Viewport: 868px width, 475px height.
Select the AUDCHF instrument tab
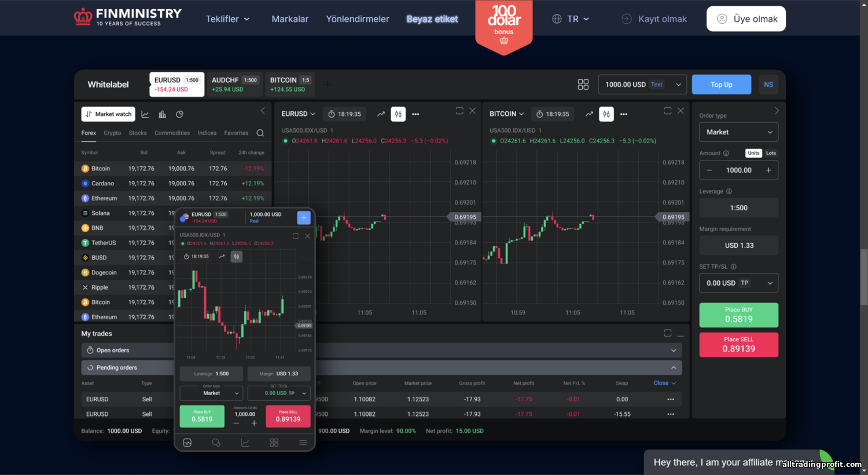[x=234, y=85]
